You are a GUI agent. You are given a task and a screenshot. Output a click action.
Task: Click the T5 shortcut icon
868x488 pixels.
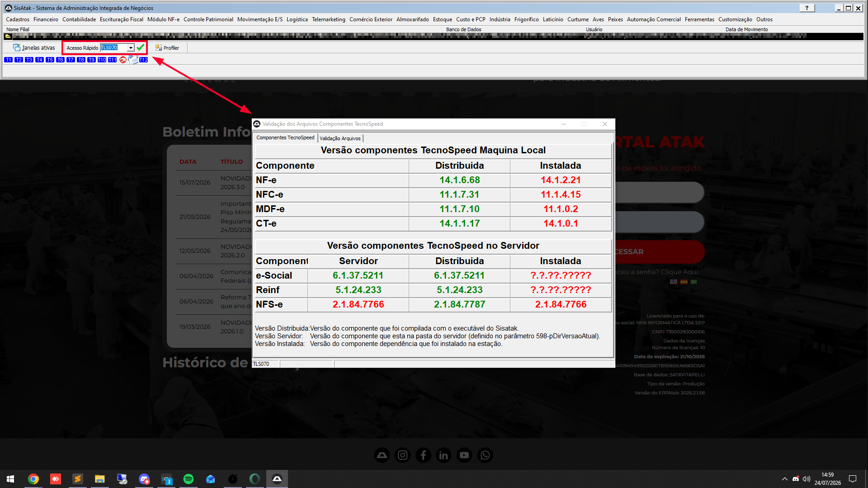50,60
